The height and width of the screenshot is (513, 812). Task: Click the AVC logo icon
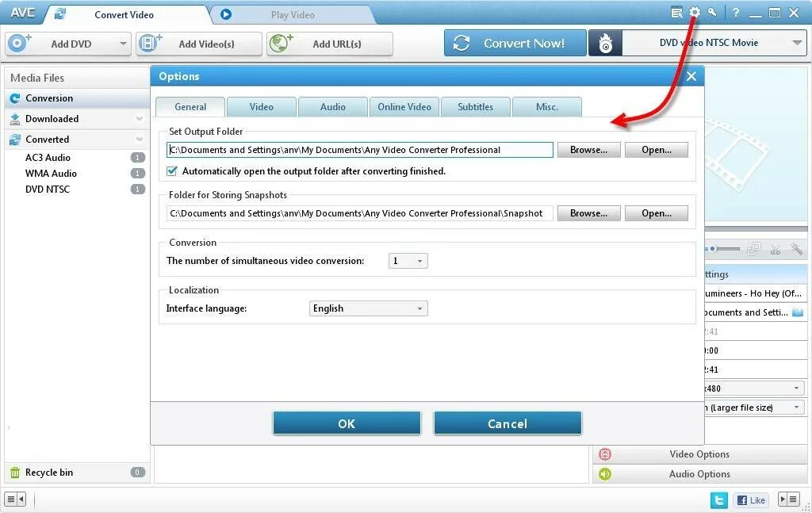coord(22,13)
